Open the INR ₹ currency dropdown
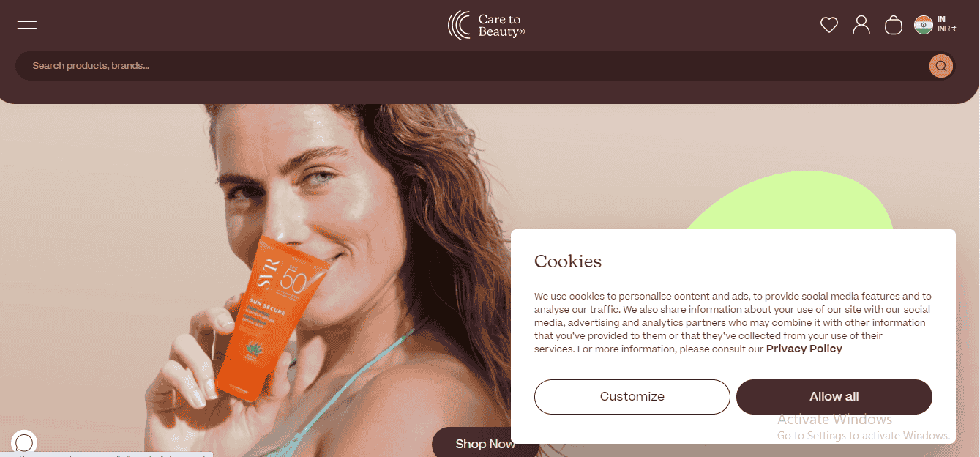 946,29
